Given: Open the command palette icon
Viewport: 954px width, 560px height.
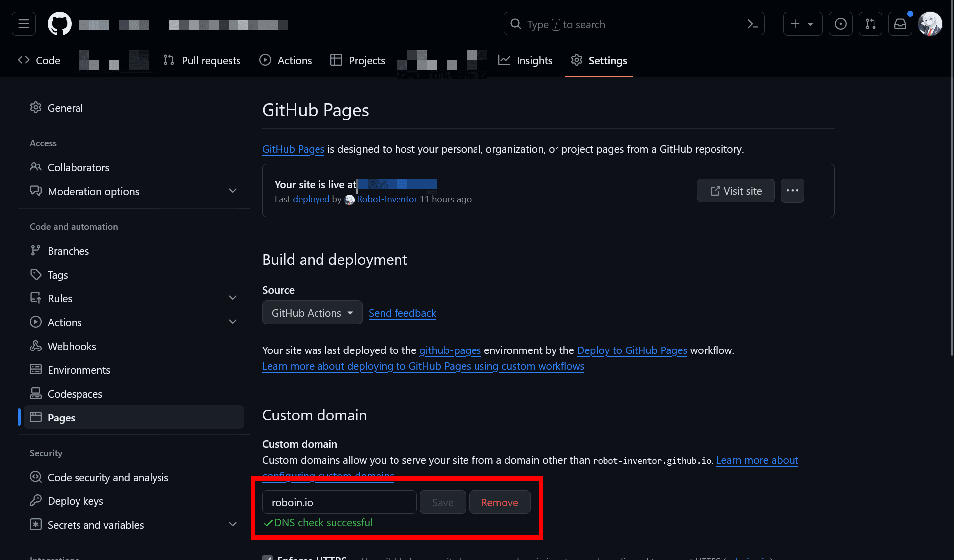Looking at the screenshot, I should pos(753,24).
